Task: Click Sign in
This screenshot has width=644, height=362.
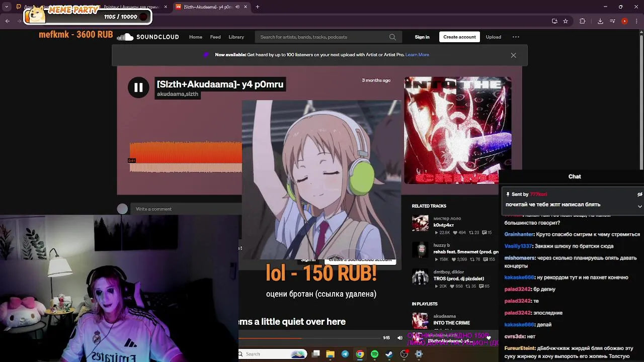Action: [422, 37]
